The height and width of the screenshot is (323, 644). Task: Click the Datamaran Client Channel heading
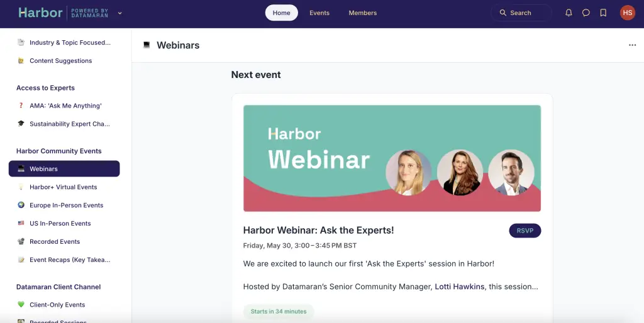58,287
